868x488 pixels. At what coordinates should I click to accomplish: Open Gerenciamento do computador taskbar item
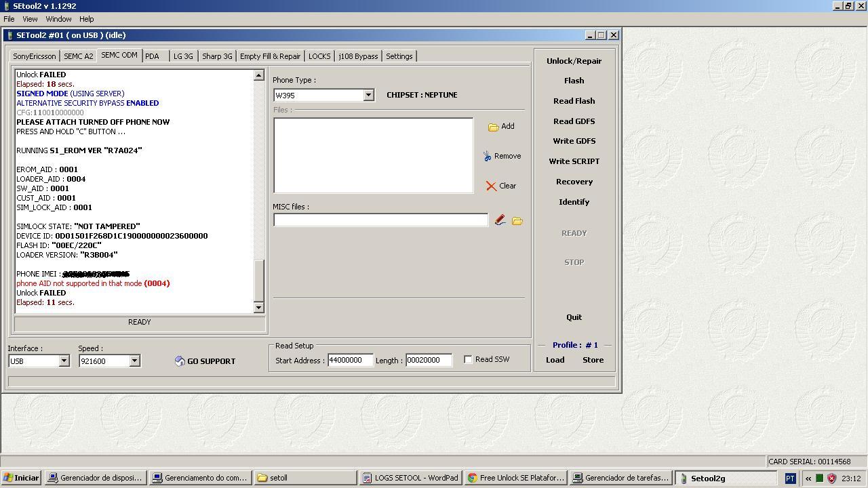200,478
